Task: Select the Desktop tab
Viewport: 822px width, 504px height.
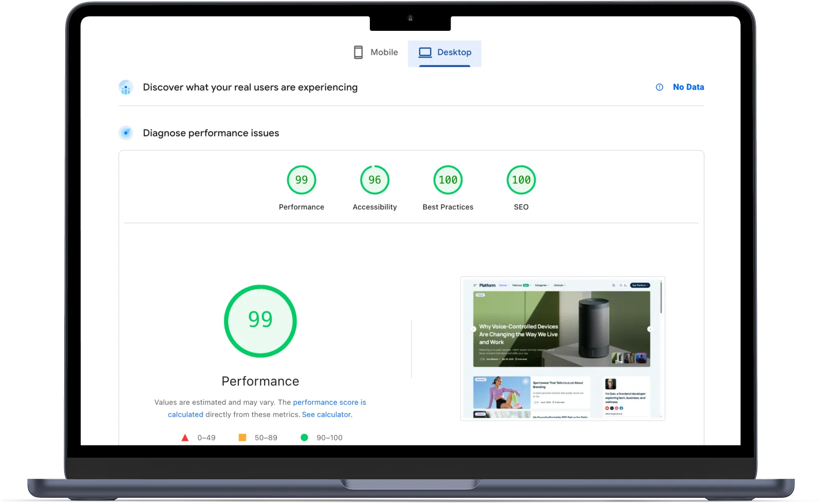Action: click(x=445, y=52)
